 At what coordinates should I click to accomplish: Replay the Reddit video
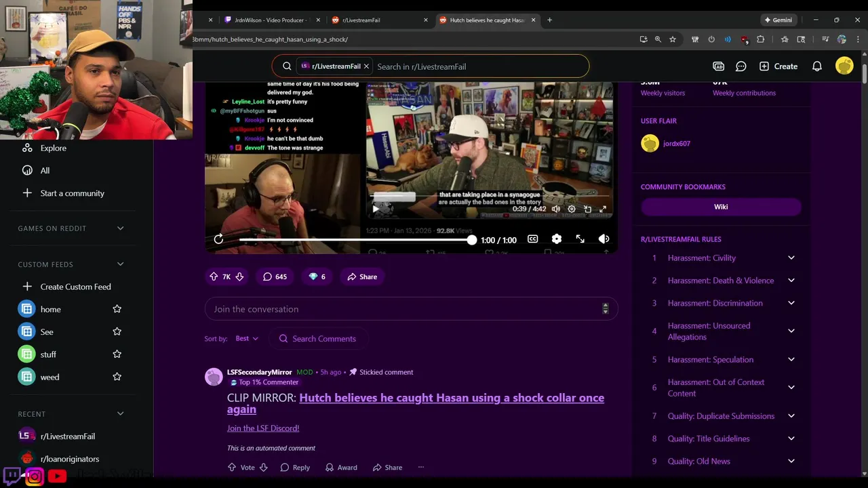click(x=218, y=239)
